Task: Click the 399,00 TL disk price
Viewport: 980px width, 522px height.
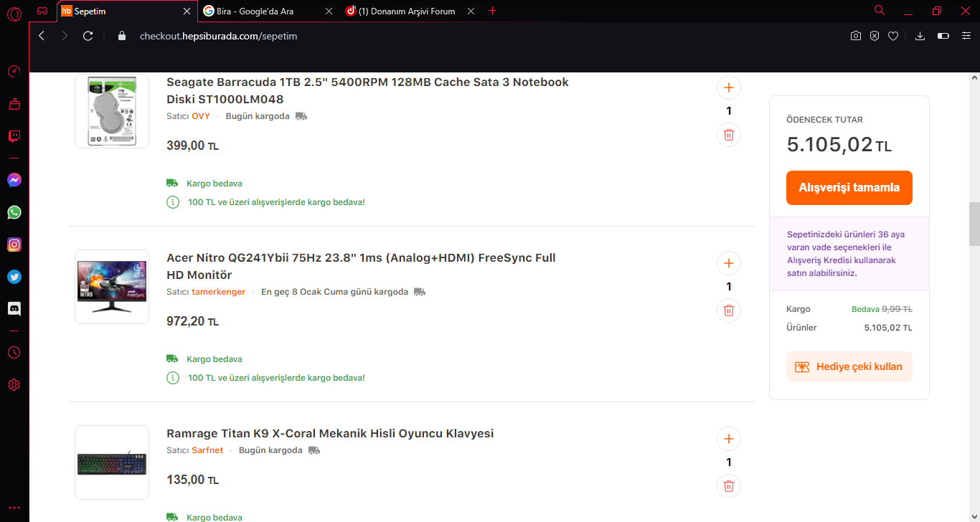Action: tap(192, 146)
